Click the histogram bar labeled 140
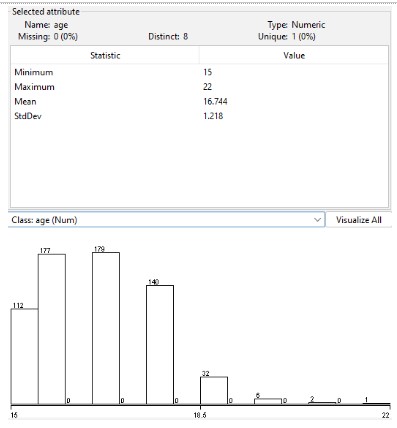This screenshot has width=397, height=428. point(160,345)
